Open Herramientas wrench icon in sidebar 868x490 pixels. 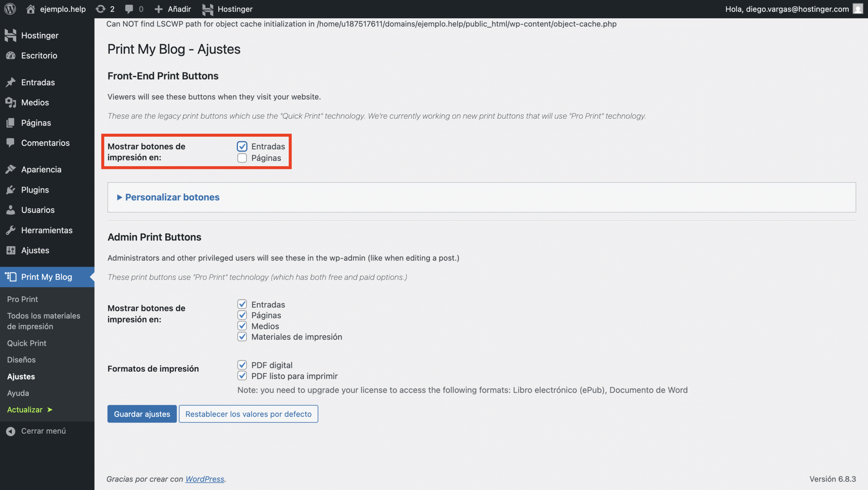[11, 230]
